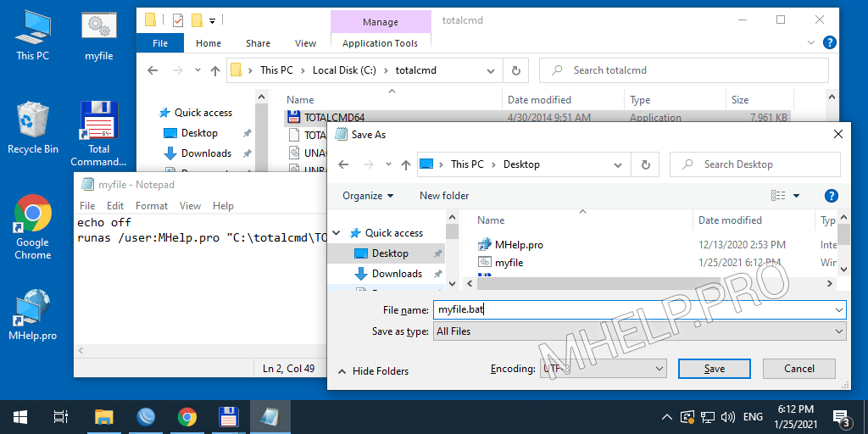Click the Search totalcmd box

[x=684, y=70]
